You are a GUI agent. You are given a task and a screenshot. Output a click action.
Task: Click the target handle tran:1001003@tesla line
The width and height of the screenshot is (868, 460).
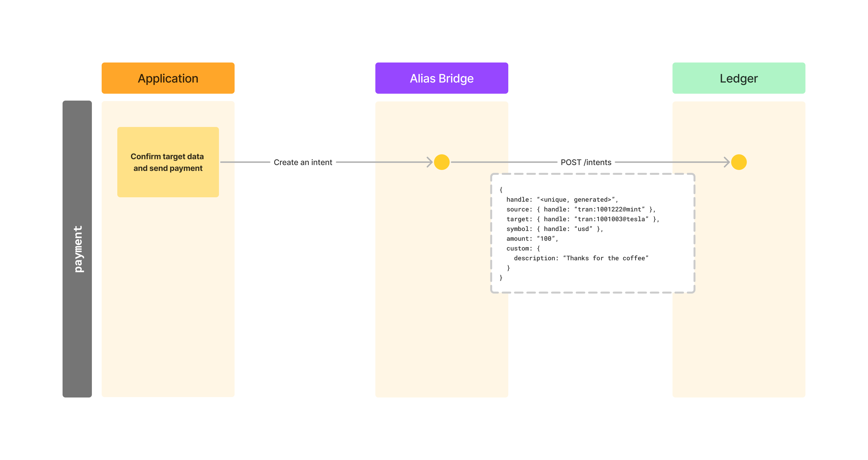click(x=582, y=219)
